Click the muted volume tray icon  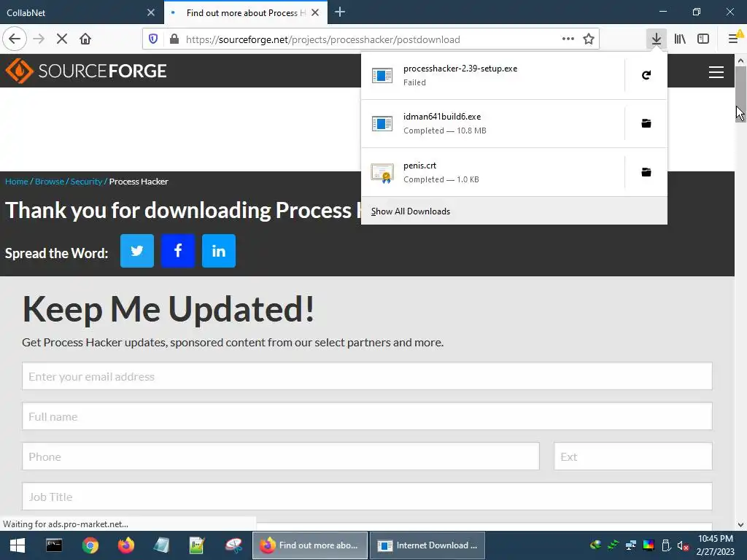(x=683, y=545)
